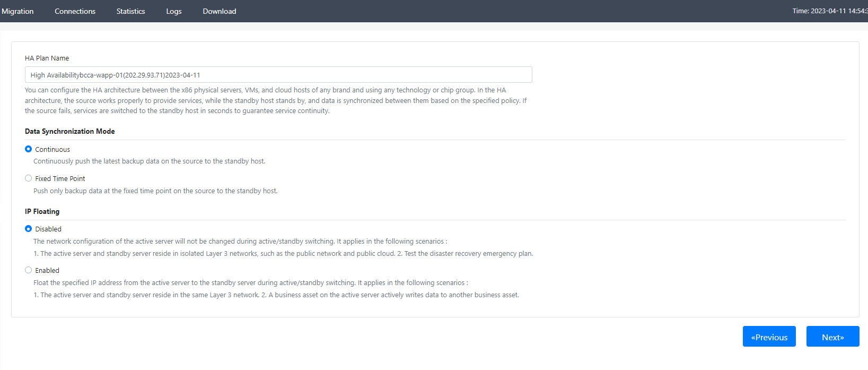
Task: View the Logs section
Action: [x=173, y=11]
